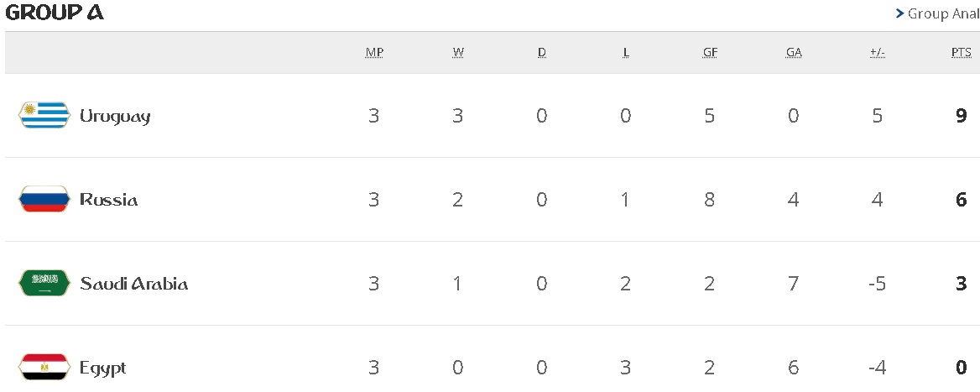Click the D draws column header
This screenshot has height=392, width=980.
(542, 53)
